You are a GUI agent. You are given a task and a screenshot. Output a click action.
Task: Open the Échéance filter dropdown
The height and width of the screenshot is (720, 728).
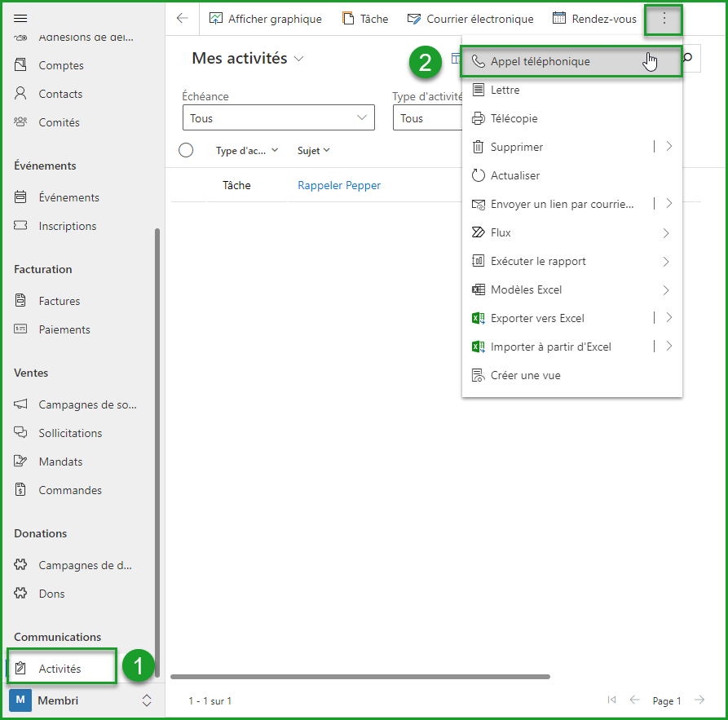click(x=278, y=118)
